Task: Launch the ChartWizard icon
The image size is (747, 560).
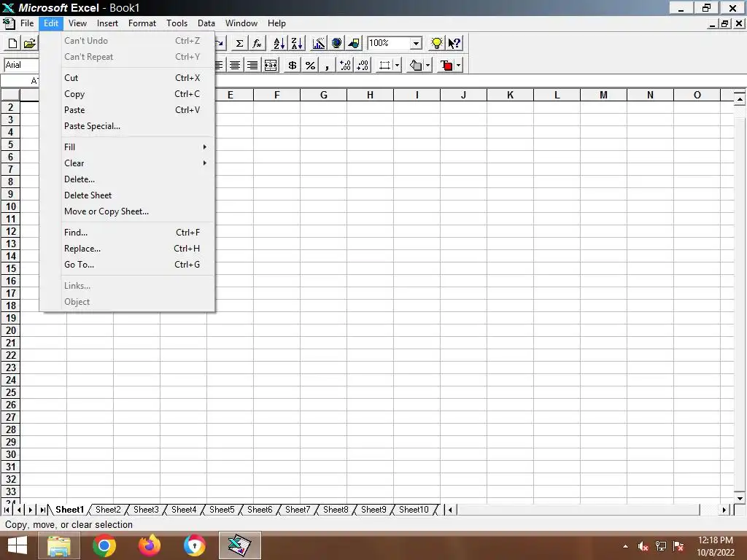Action: pyautogui.click(x=319, y=43)
